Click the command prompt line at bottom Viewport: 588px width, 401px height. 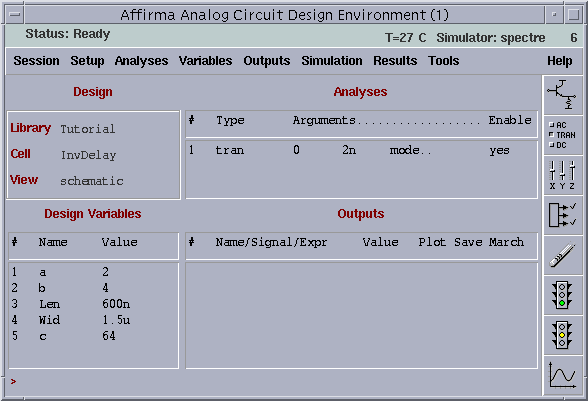pyautogui.click(x=274, y=381)
